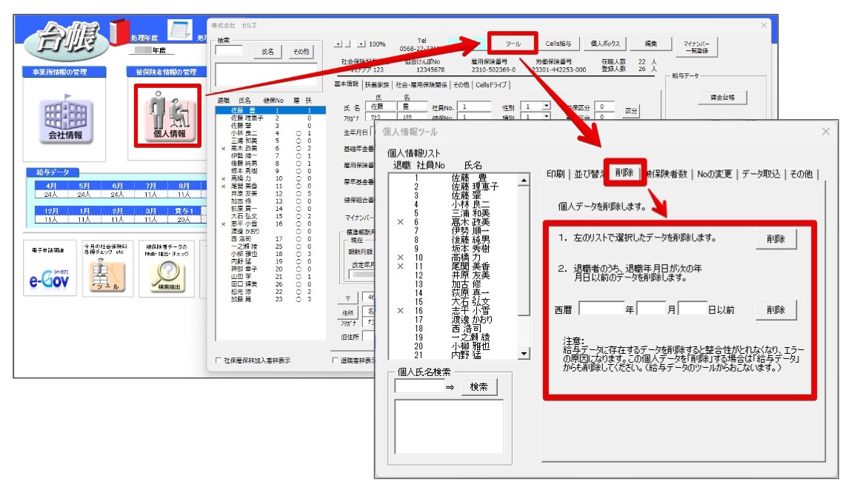Click the 個人ボックス button
The image size is (857, 504).
(x=605, y=43)
